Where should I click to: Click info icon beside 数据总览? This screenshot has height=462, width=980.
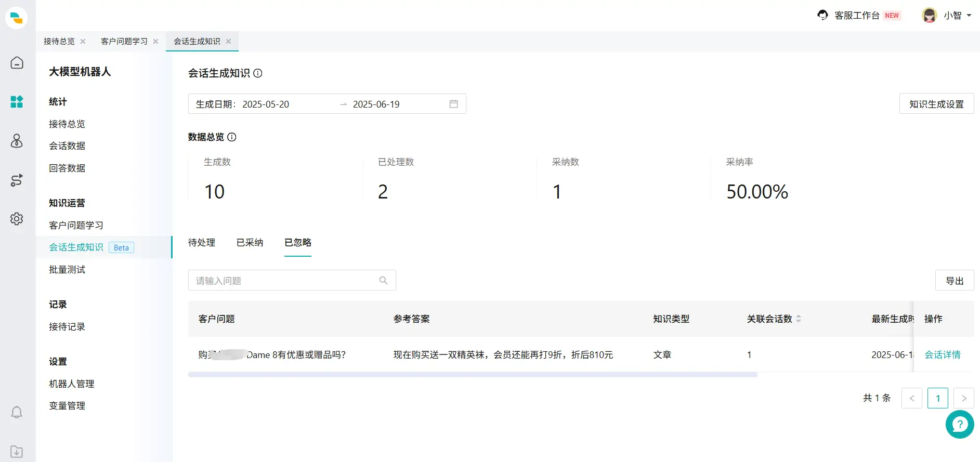232,137
